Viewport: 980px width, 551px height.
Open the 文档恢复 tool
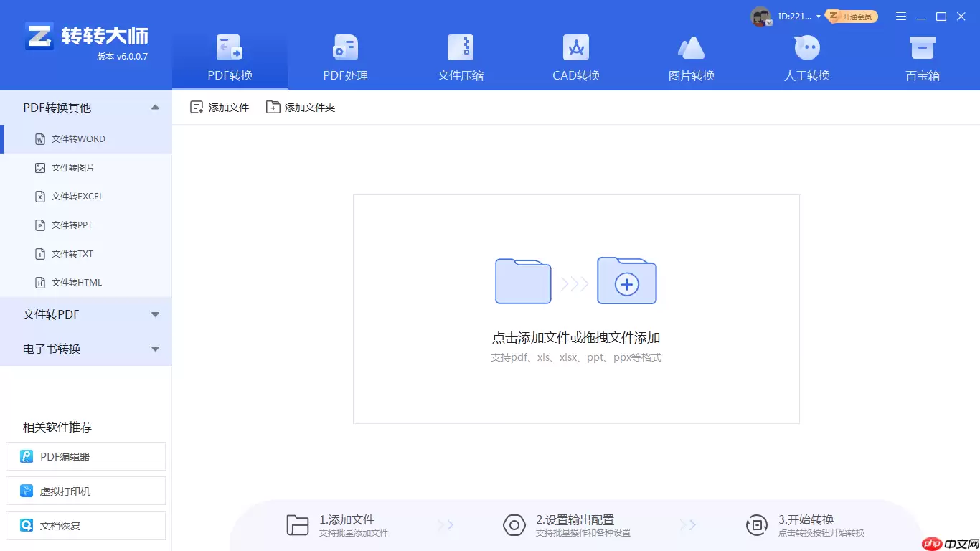point(85,525)
